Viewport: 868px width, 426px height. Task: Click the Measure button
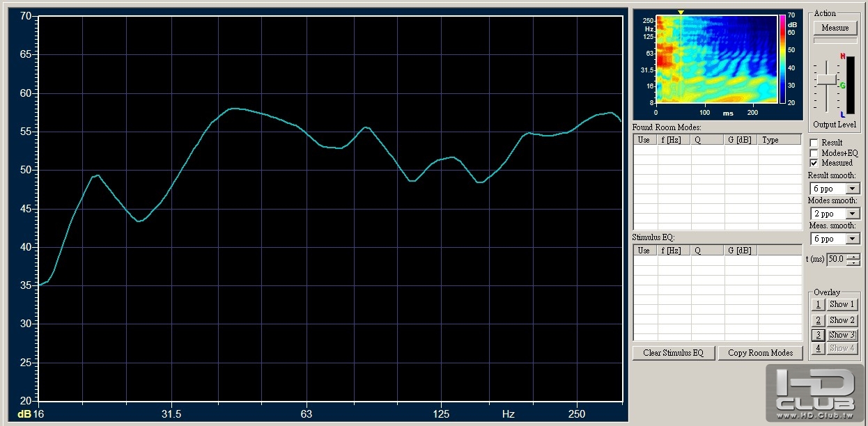(835, 28)
